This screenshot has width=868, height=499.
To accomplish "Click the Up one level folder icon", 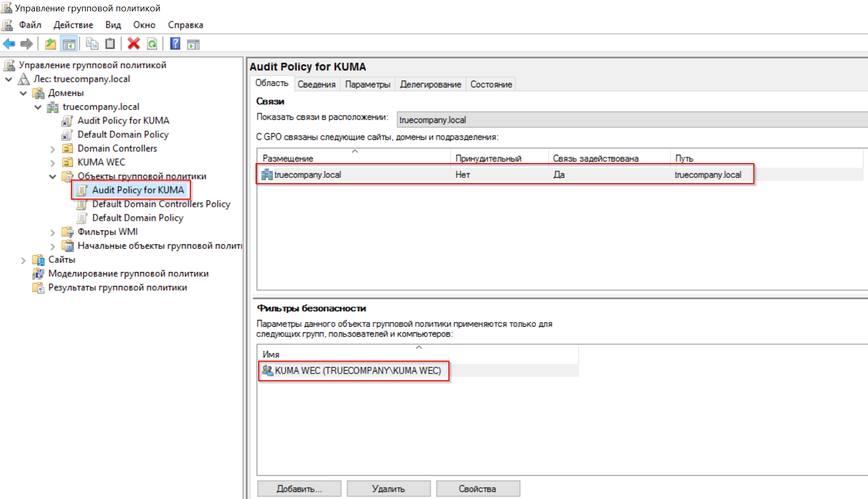I will point(50,44).
